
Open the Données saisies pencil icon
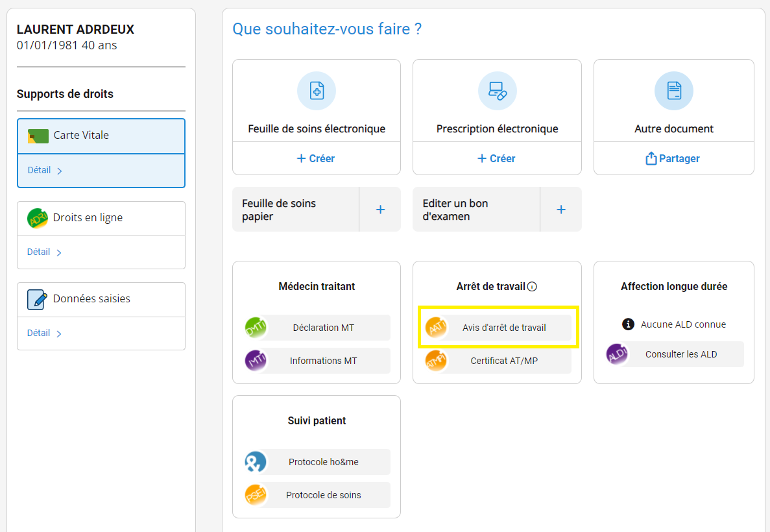(x=37, y=299)
